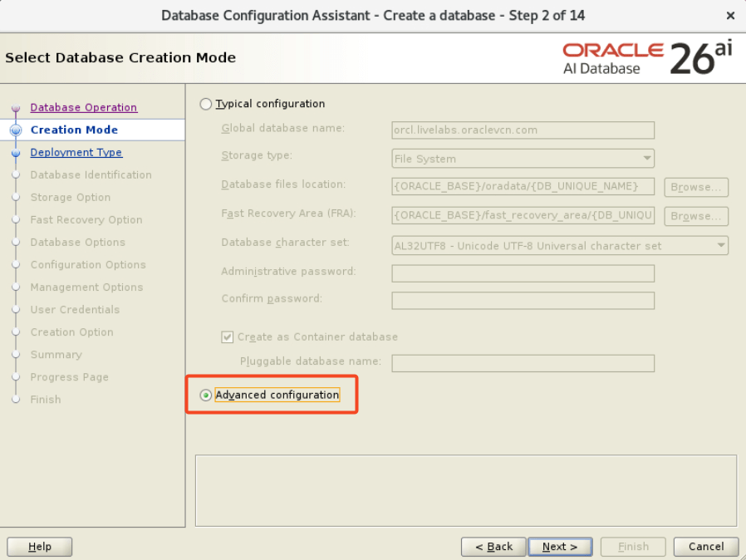Click the Creation Mode step indicator icon
746x560 pixels.
15,130
